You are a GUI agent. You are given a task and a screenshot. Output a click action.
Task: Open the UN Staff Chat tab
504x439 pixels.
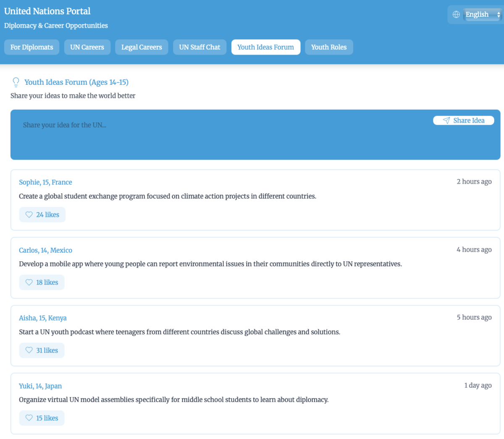click(199, 47)
